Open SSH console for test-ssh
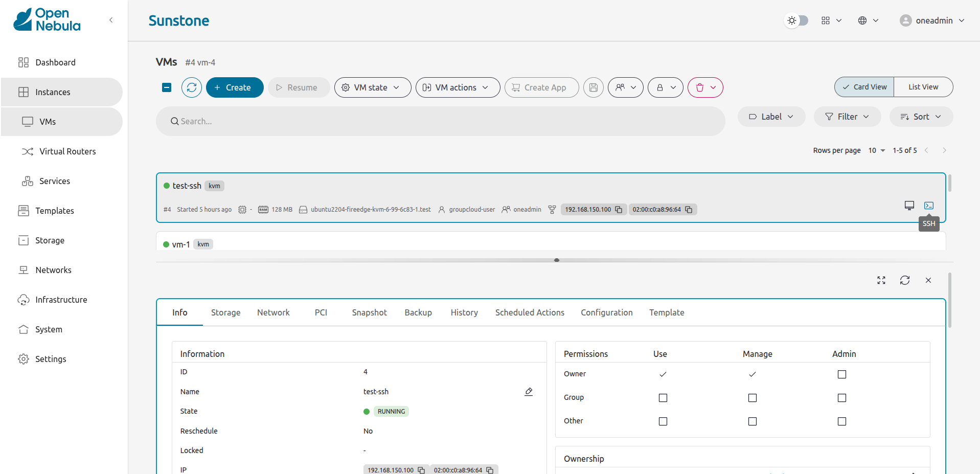980x474 pixels. point(928,206)
